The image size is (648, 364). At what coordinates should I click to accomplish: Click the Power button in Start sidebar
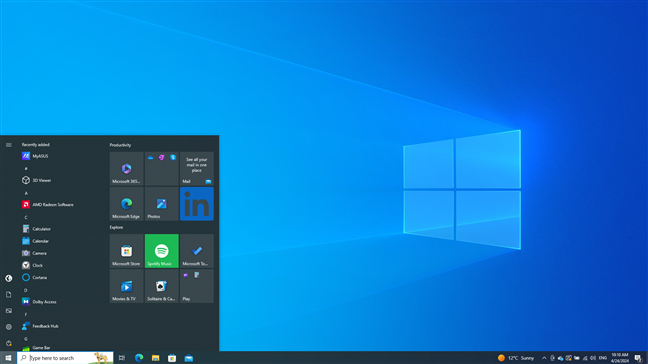pos(9,343)
